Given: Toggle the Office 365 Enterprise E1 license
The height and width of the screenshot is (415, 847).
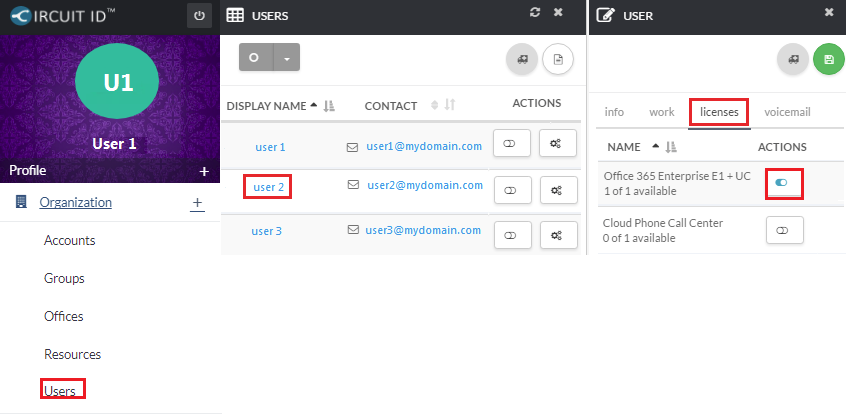Looking at the screenshot, I should pyautogui.click(x=782, y=182).
